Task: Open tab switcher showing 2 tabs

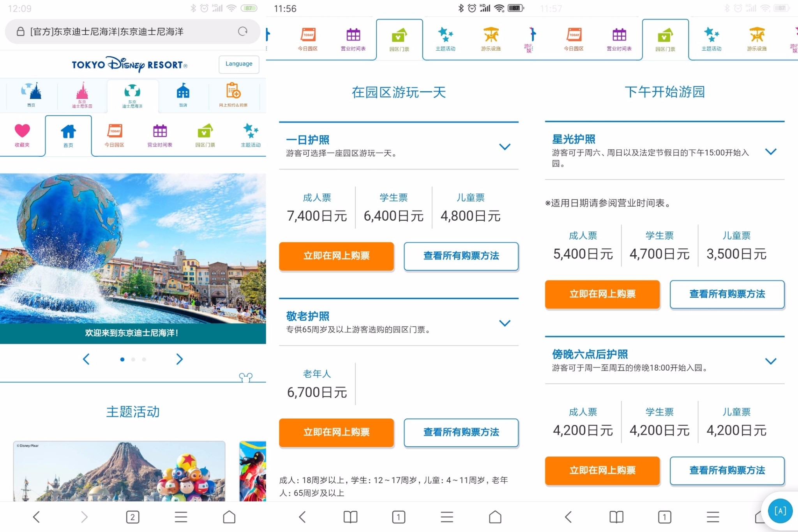Action: 133,517
